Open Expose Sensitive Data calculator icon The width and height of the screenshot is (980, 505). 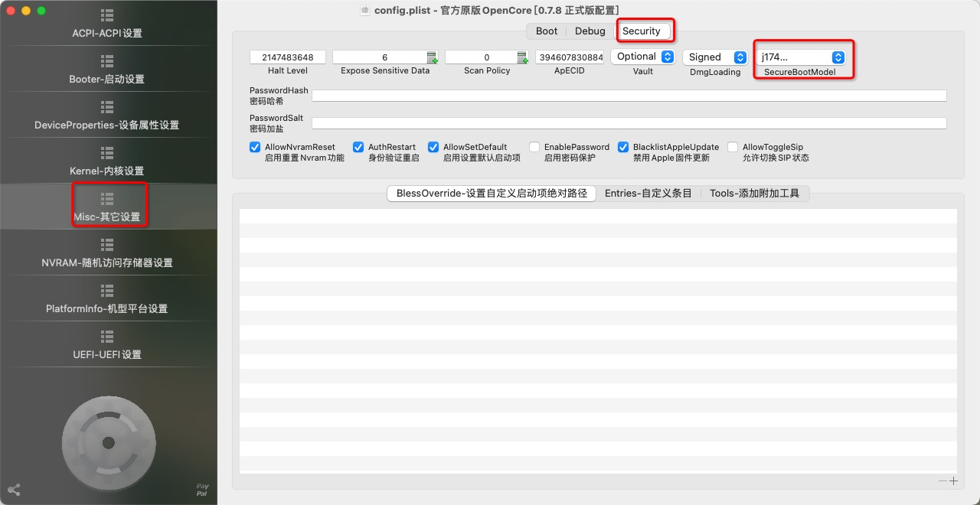pyautogui.click(x=432, y=57)
